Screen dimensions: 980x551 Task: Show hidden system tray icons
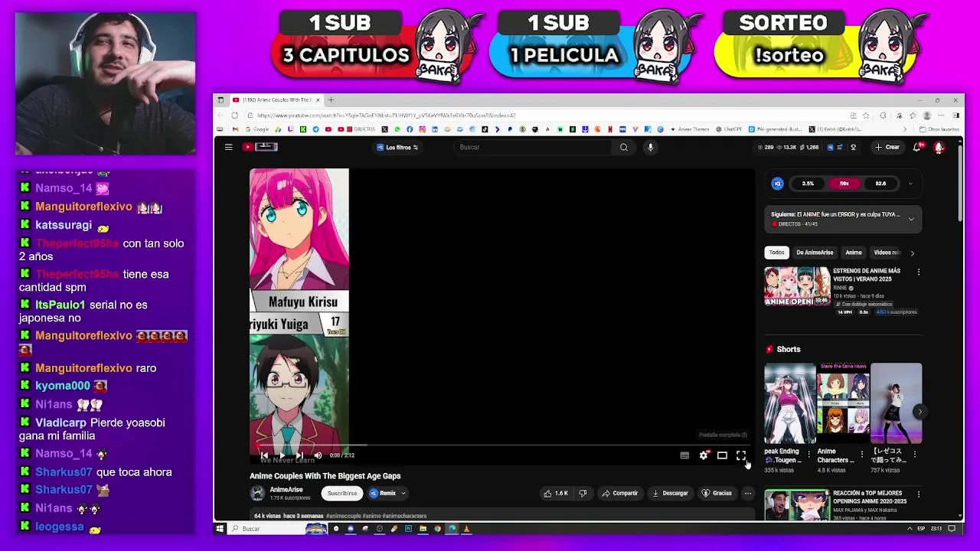910,529
